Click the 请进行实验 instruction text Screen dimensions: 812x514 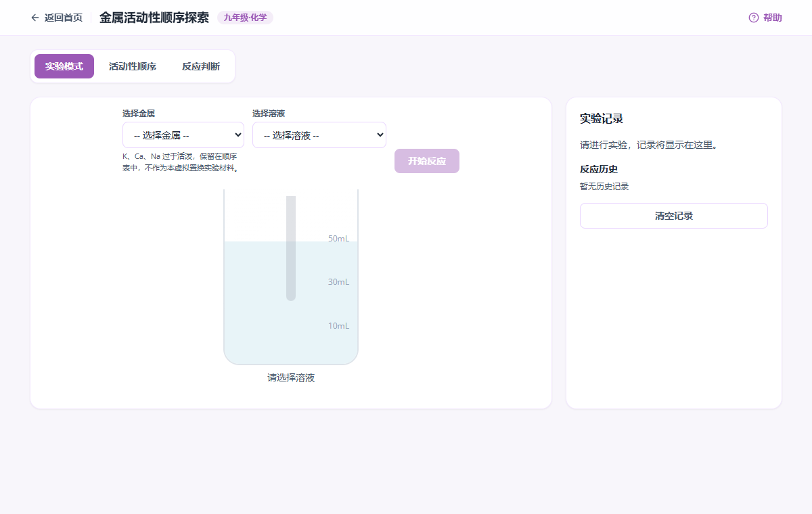pos(650,145)
